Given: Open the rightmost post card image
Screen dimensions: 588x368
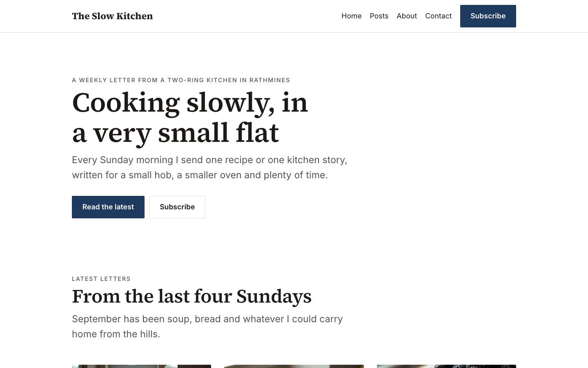Looking at the screenshot, I should 446,366.
